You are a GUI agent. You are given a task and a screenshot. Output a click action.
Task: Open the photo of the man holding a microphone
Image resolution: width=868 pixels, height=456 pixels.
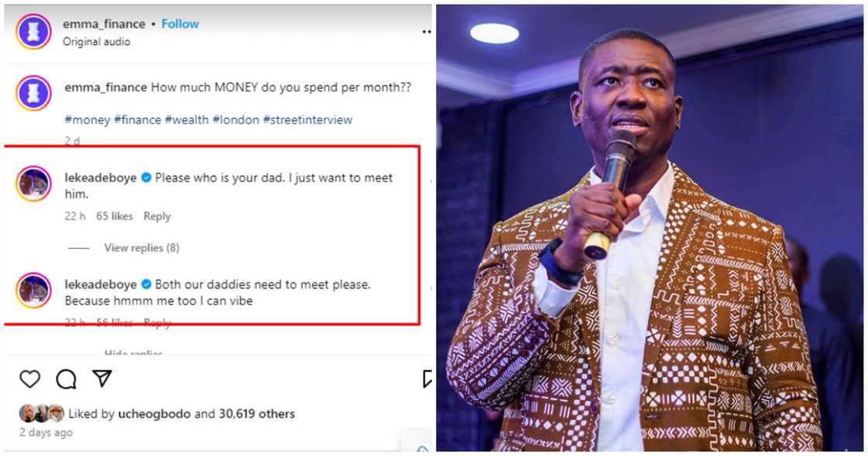click(650, 228)
